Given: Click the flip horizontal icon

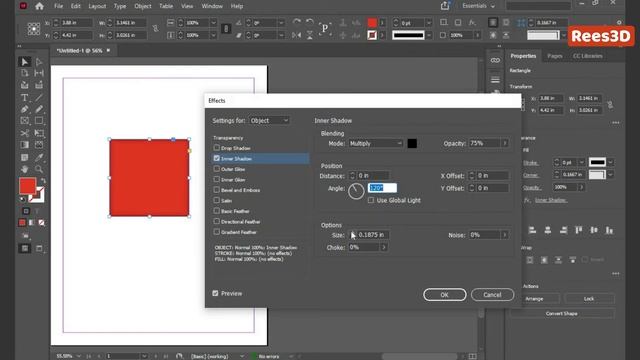Looking at the screenshot, I should 297,36.
